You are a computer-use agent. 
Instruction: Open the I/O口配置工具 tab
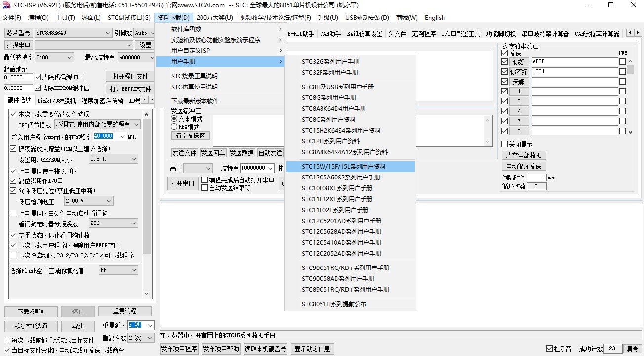coord(461,34)
